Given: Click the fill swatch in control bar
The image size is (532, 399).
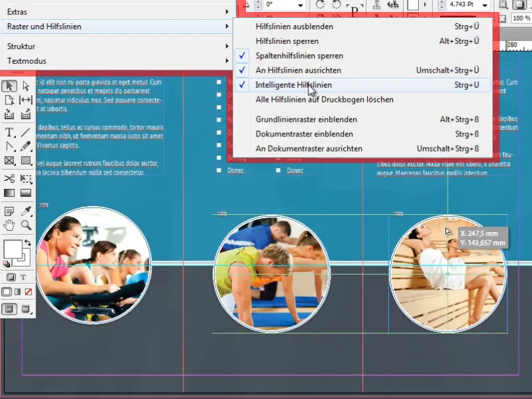Looking at the screenshot, I should pyautogui.click(x=413, y=5).
